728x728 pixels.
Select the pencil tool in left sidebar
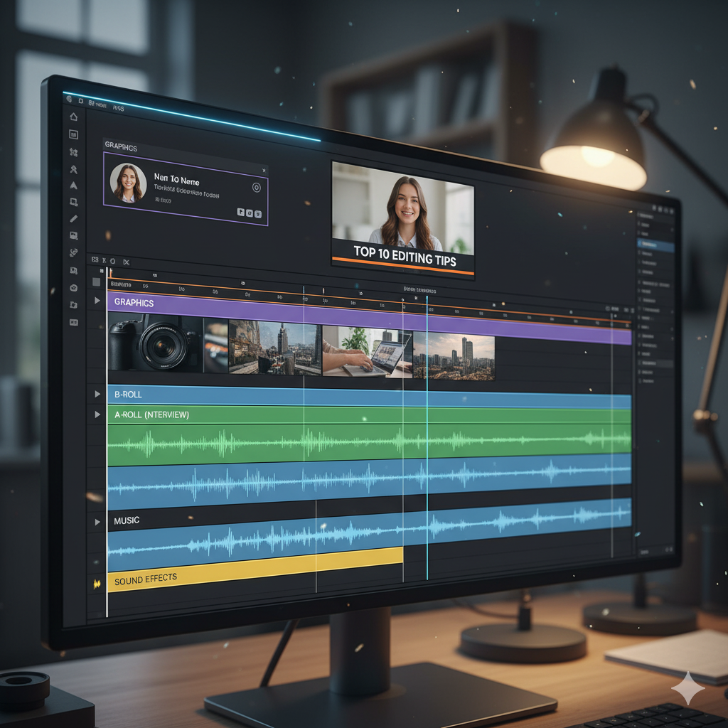coord(73,218)
